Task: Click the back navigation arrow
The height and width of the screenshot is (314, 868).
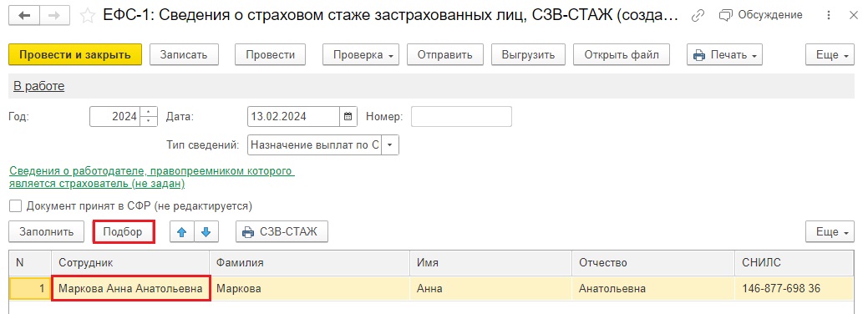Action: (24, 16)
